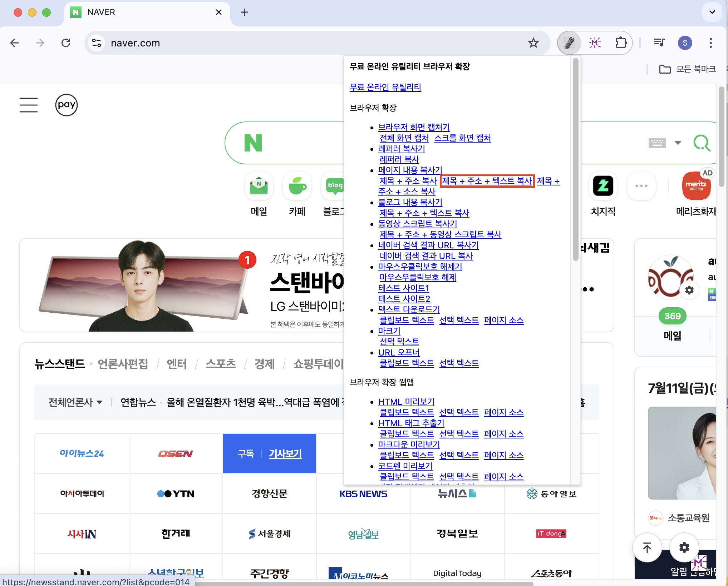Click the LG standby-me banner ad
728x586 pixels.
(x=182, y=285)
